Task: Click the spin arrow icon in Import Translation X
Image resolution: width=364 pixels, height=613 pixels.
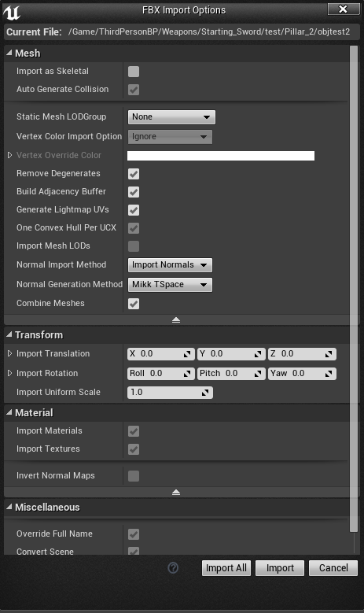Action: click(187, 354)
